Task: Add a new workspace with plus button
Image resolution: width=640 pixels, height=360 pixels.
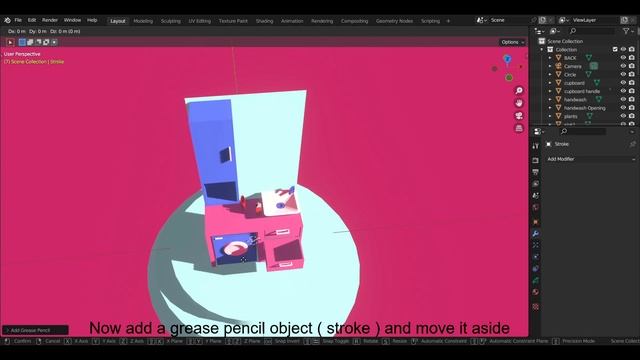Action: pos(448,21)
